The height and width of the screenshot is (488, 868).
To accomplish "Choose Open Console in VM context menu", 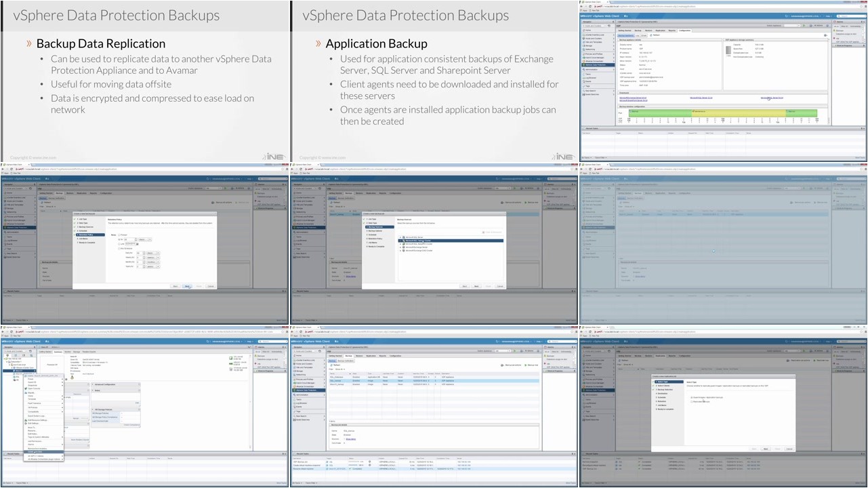I will click(x=43, y=388).
